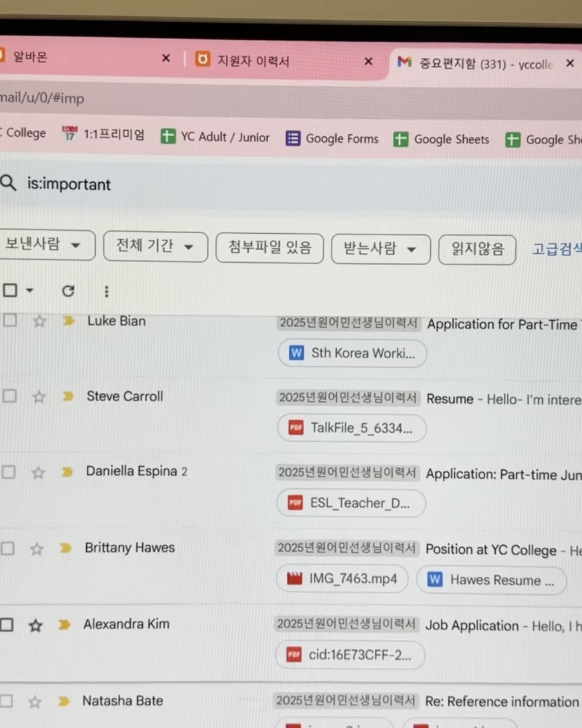The image size is (582, 728).
Task: Open the 전체 기간 filter dropdown
Action: [x=155, y=246]
